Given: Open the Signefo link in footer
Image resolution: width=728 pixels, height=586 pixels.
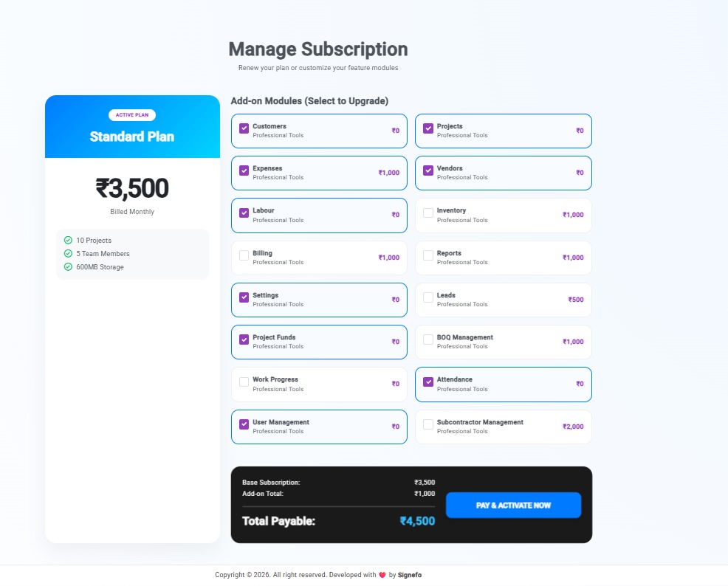Looking at the screenshot, I should 410,575.
